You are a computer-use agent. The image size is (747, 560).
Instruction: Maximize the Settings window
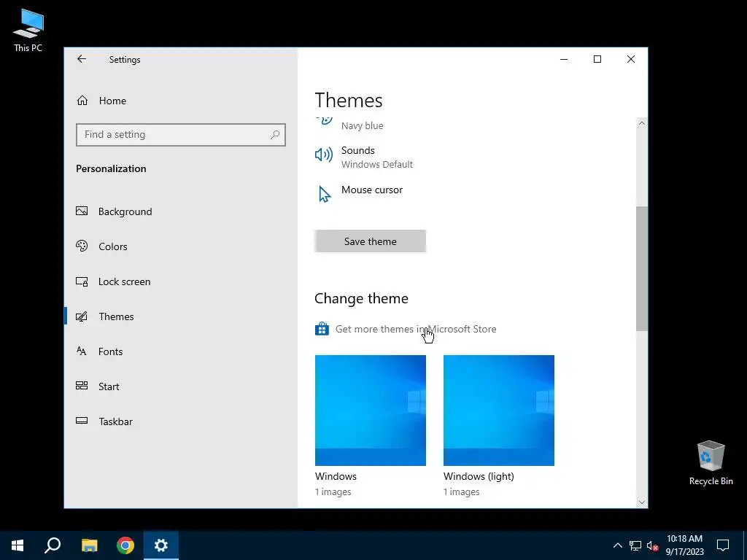tap(597, 59)
